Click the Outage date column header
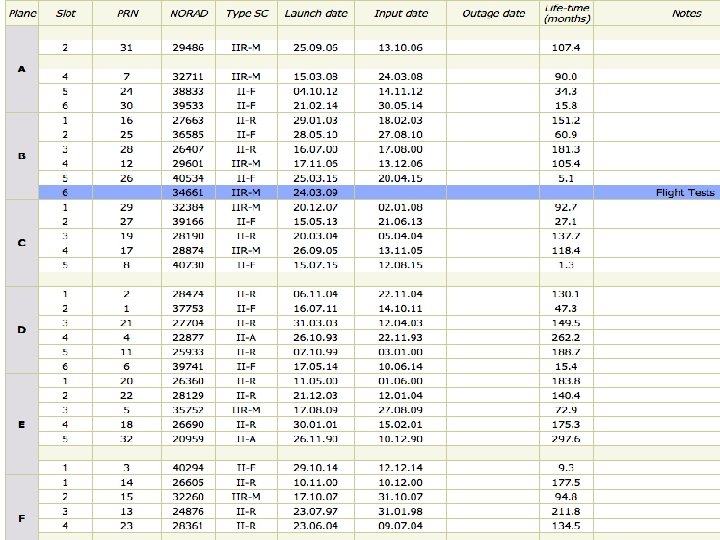 pos(493,13)
